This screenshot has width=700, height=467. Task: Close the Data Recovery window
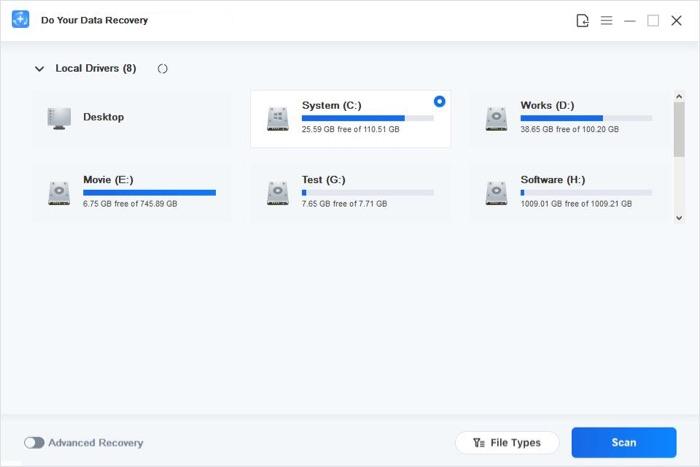pyautogui.click(x=676, y=21)
